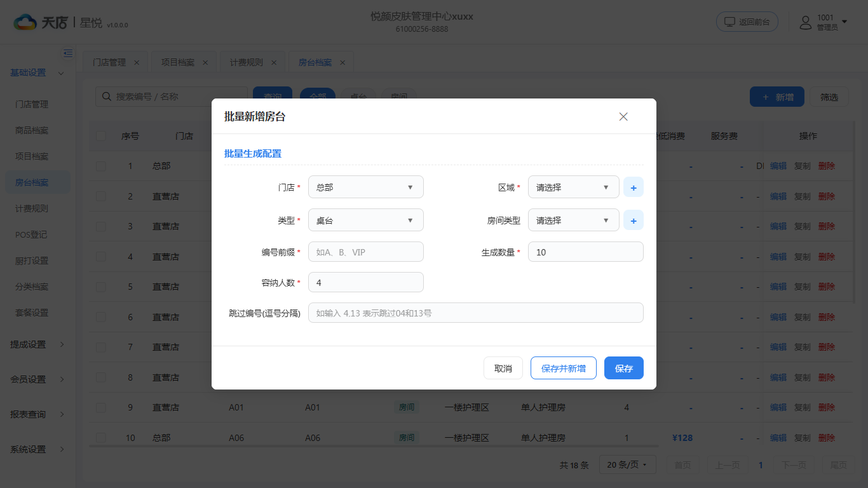Screen dimensions: 868x488
Task: Close the 项目档案 tab
Action: (205, 62)
